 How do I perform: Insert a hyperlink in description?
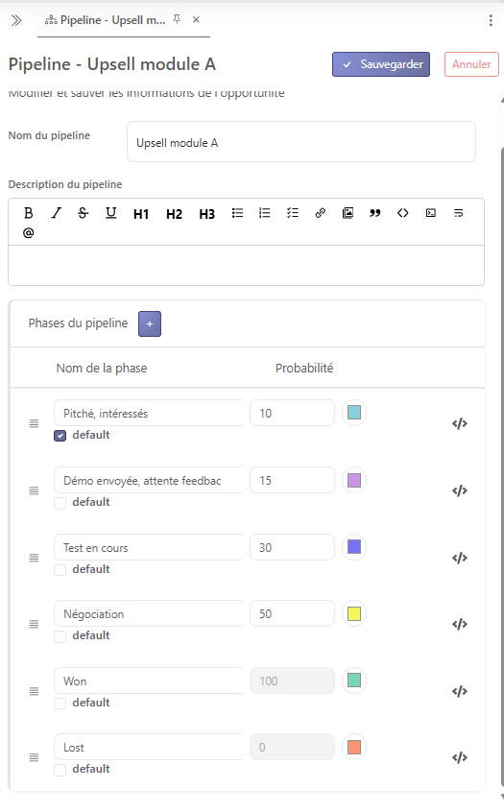320,213
